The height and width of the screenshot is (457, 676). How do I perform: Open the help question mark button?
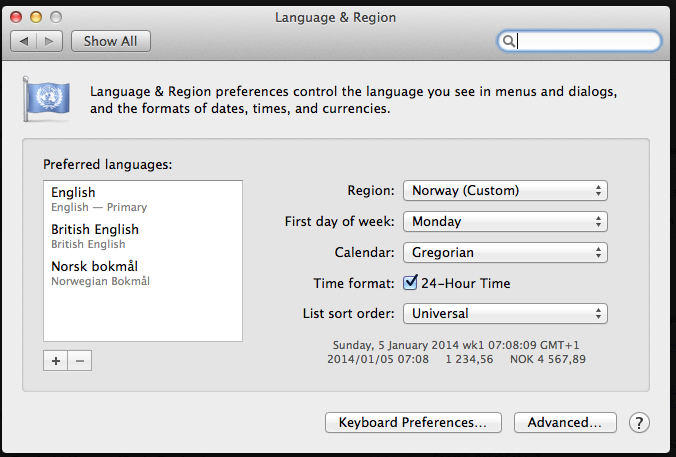(x=639, y=423)
